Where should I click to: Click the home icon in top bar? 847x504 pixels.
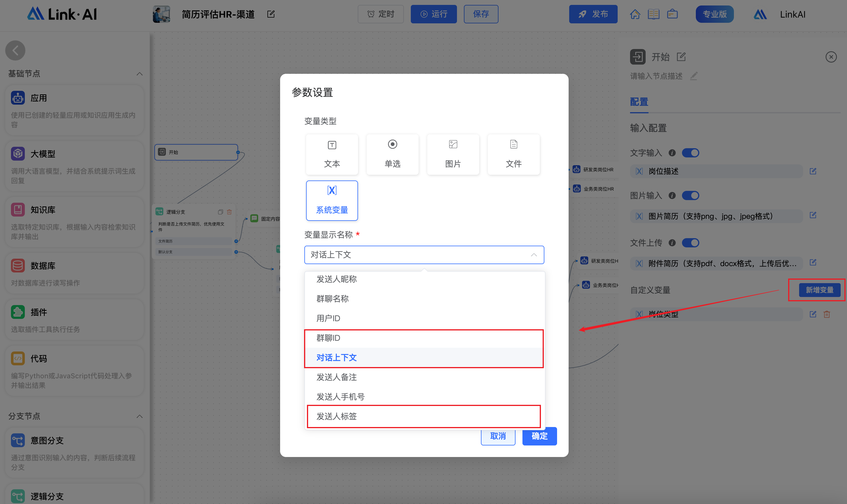coord(635,14)
